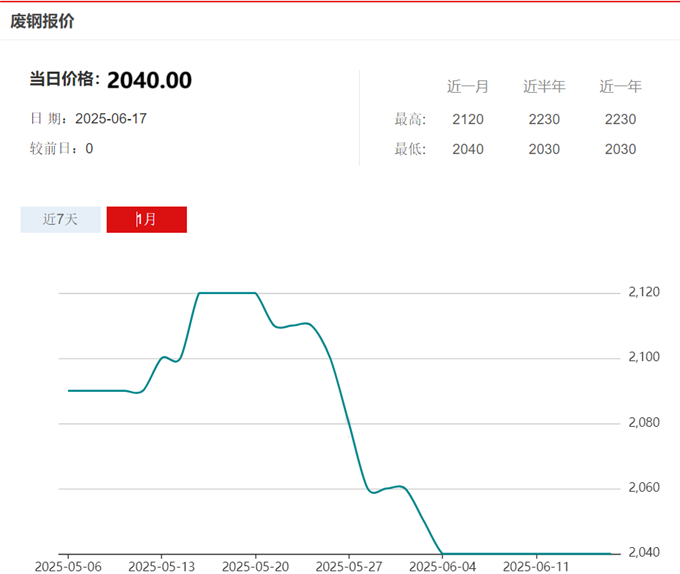
Task: Select the red 1月 tab
Action: coord(146,219)
